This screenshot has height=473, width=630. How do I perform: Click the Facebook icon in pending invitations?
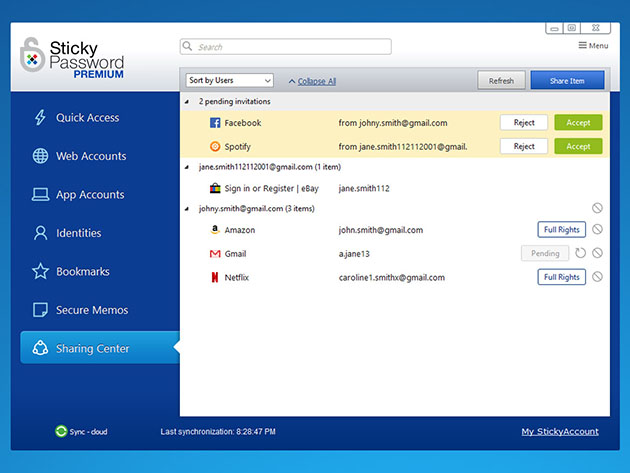tap(215, 123)
